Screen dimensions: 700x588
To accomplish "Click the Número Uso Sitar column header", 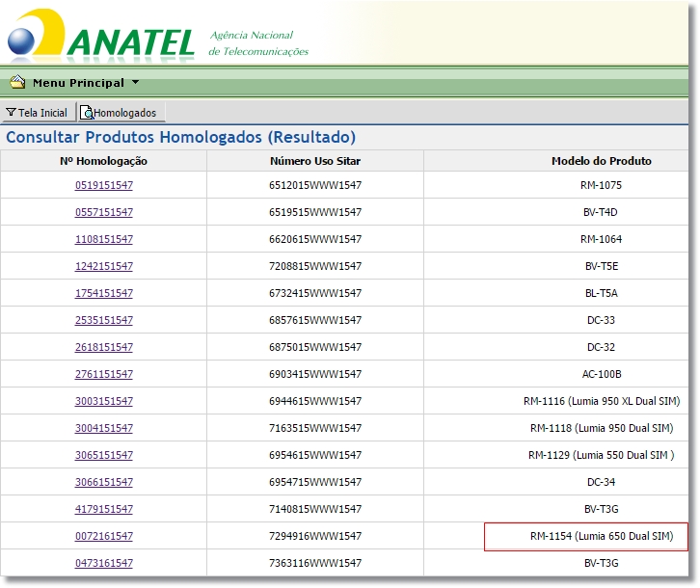I will click(x=315, y=161).
